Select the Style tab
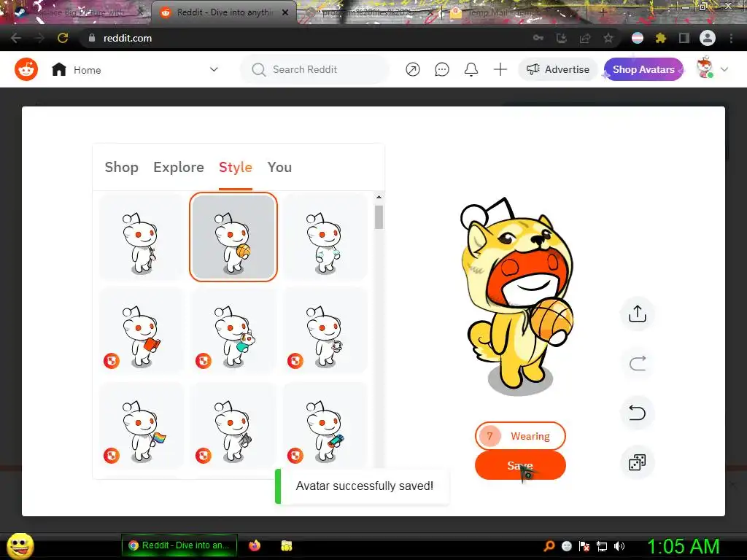 tap(236, 167)
